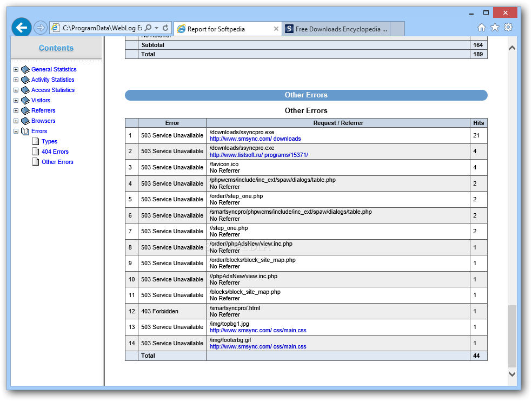Open Access Statistics link
Viewport: 532px width, 401px height.
tap(53, 90)
